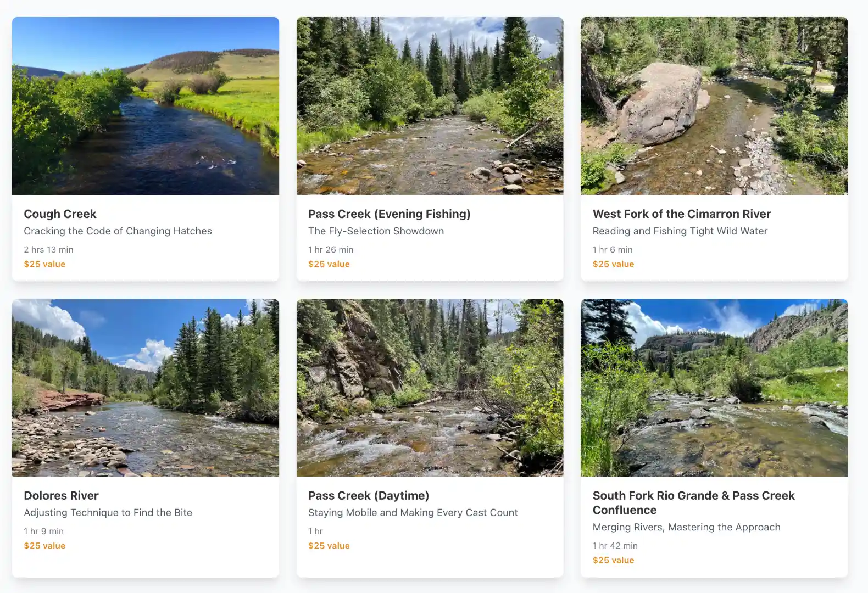The height and width of the screenshot is (593, 868).
Task: Open the West Fork of the Cimarron River thumbnail
Action: 714,105
